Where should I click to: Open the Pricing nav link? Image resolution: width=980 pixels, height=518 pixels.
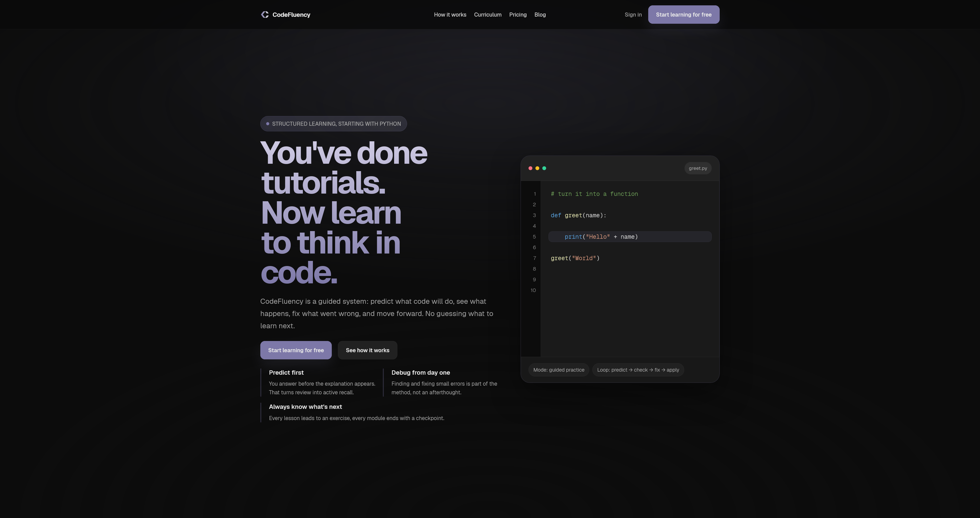coord(518,15)
